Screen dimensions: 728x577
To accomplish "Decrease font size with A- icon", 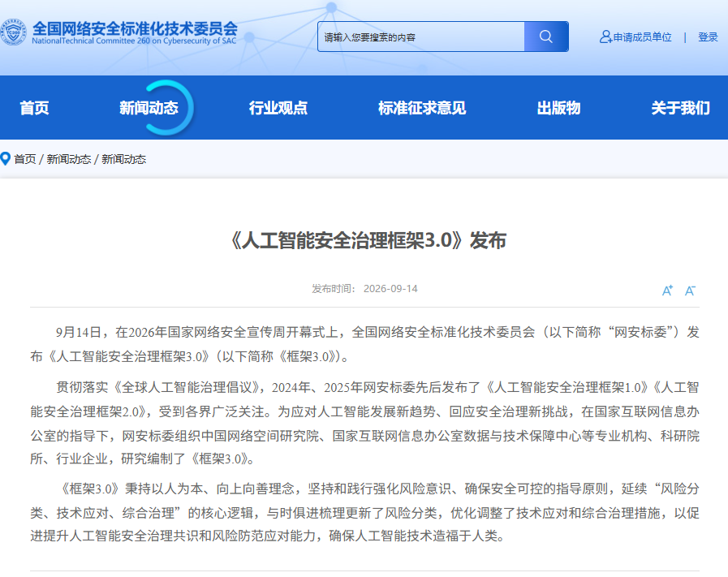I will point(690,291).
